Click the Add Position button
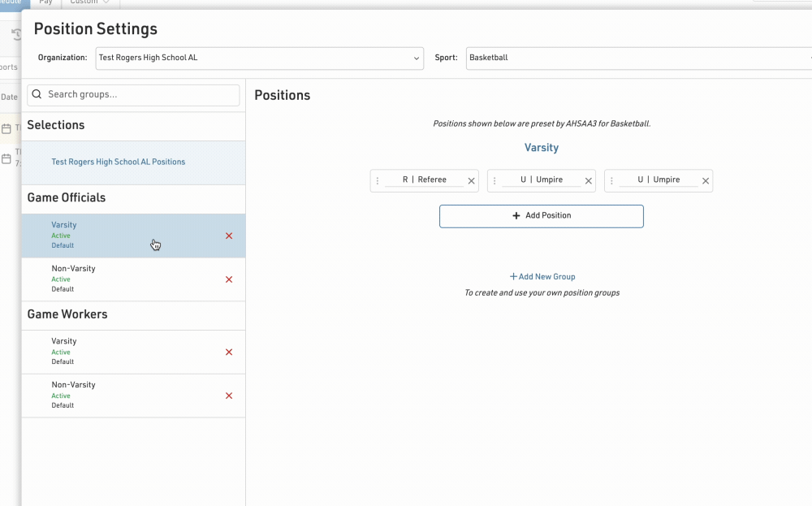Image resolution: width=812 pixels, height=506 pixels. (542, 216)
